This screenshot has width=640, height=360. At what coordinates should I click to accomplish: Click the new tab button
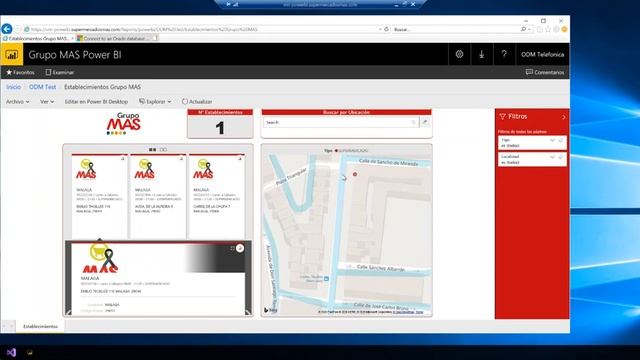(155, 38)
